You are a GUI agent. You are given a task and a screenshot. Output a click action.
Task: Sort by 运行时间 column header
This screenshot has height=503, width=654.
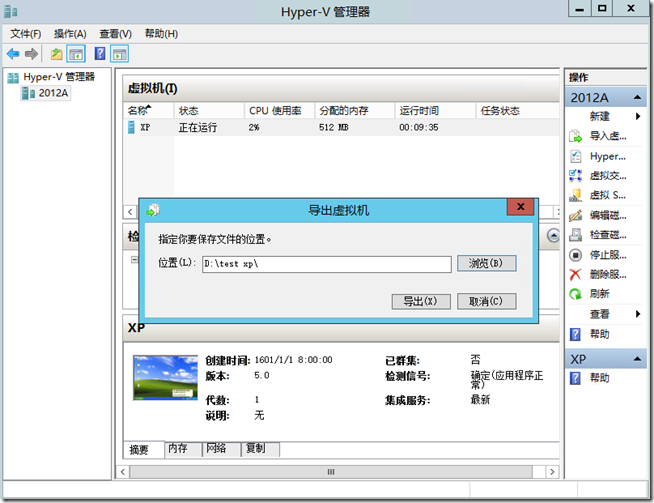435,111
